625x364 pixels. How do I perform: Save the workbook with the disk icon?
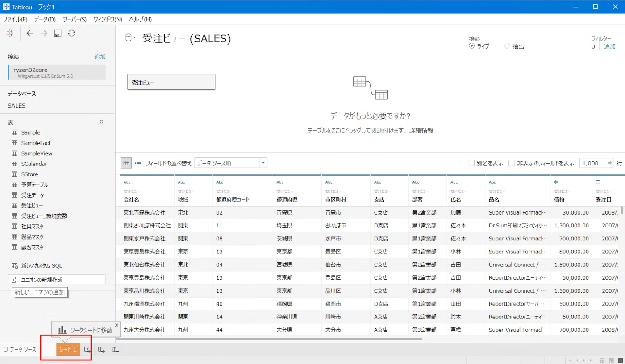(x=58, y=33)
